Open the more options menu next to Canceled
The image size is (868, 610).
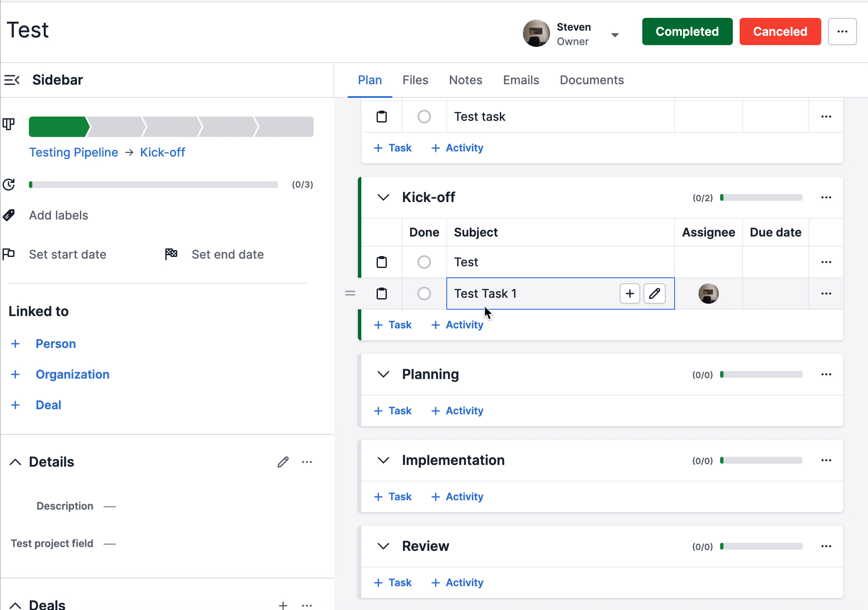pyautogui.click(x=842, y=31)
